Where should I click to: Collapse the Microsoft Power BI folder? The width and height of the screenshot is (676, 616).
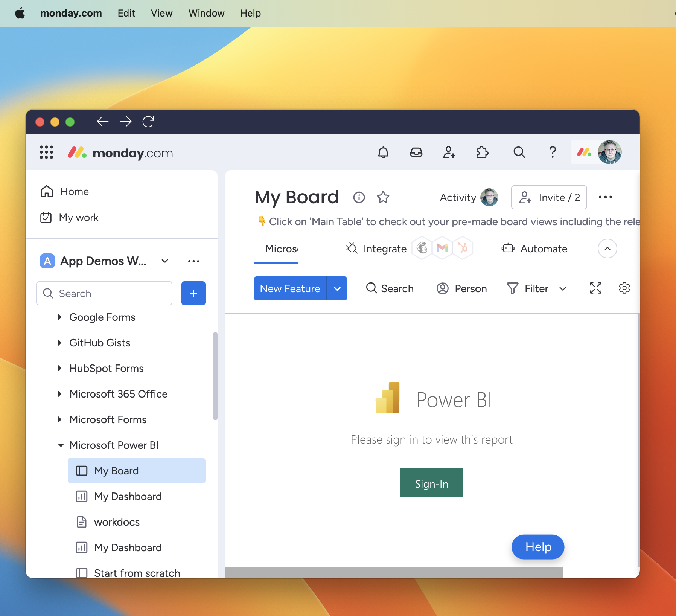(61, 445)
